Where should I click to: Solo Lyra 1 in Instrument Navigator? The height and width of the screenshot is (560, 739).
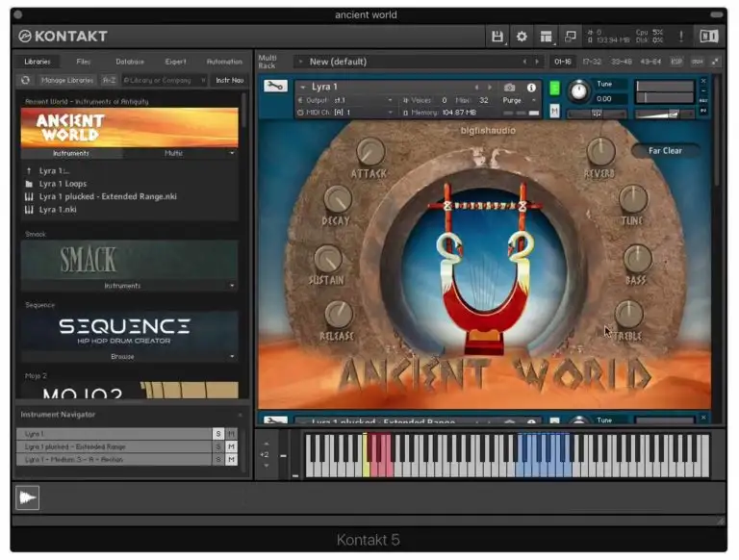(218, 434)
